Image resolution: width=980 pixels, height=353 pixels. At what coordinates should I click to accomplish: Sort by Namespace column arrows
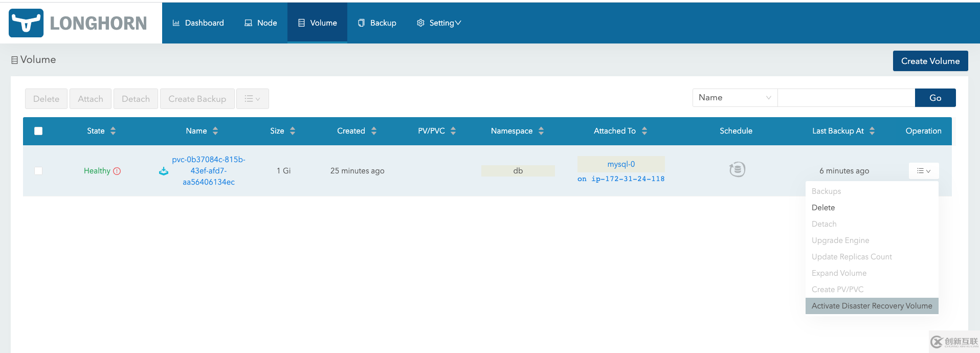point(541,131)
